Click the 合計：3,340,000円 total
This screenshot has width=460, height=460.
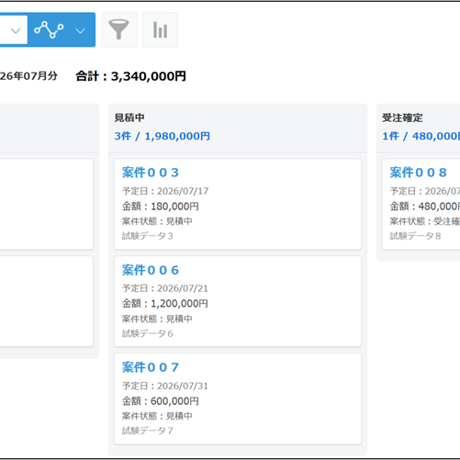[x=131, y=76]
